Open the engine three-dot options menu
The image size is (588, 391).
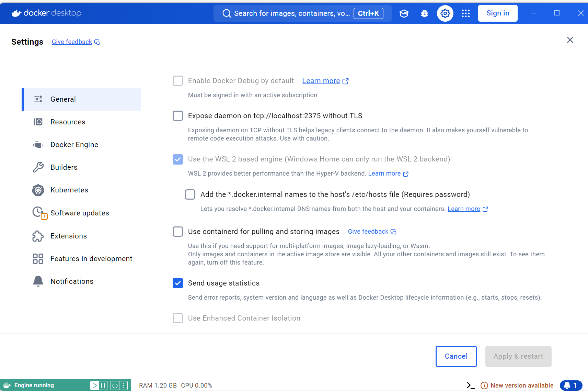tap(124, 386)
